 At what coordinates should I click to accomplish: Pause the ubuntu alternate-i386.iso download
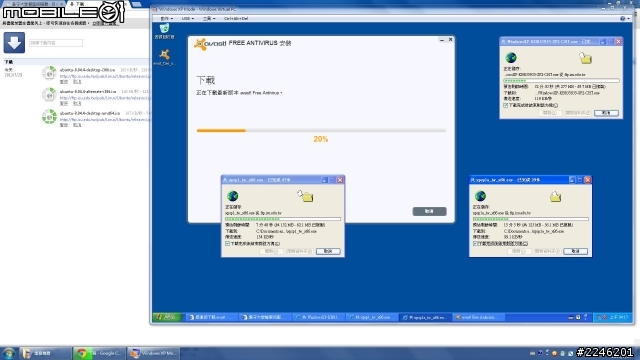64,104
